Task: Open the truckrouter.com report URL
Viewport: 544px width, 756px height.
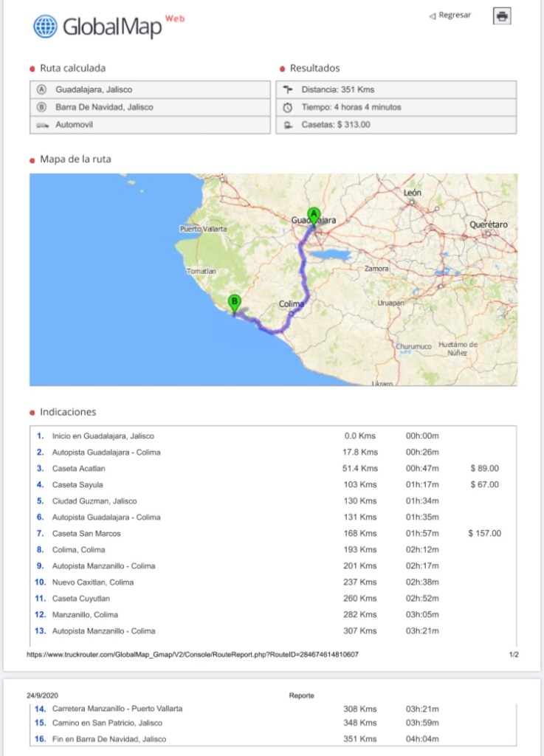Action: coord(193,654)
